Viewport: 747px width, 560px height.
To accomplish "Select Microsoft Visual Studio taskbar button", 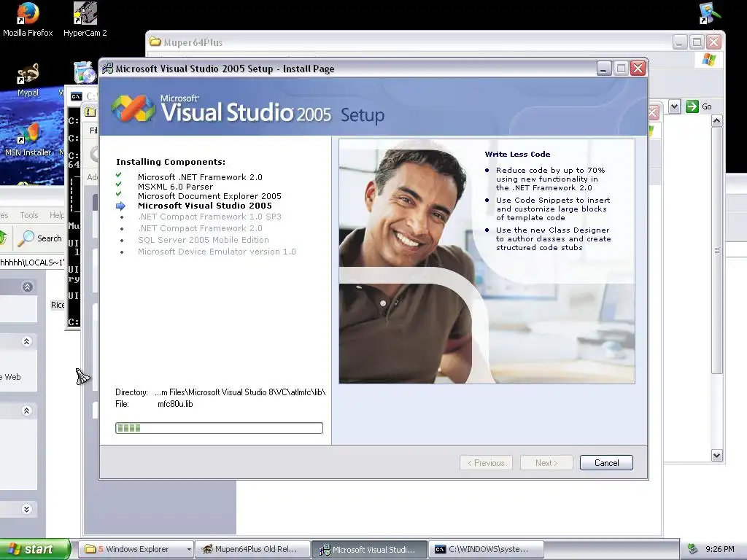I will coord(369,549).
